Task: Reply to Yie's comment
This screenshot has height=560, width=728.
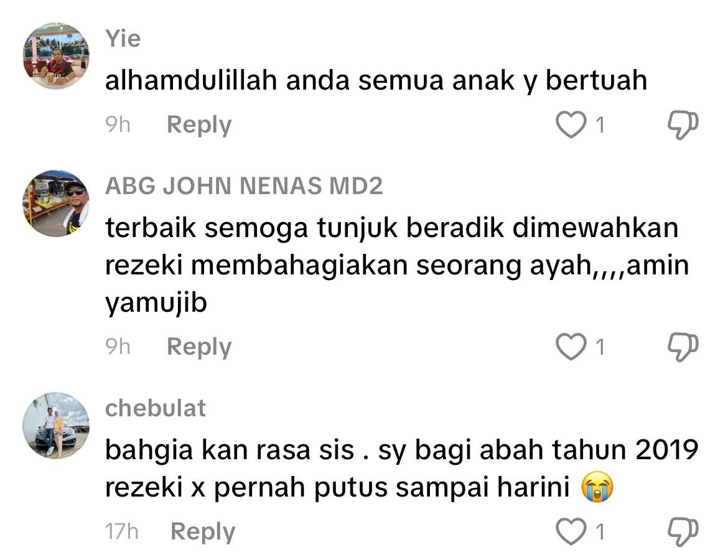Action: point(198,125)
